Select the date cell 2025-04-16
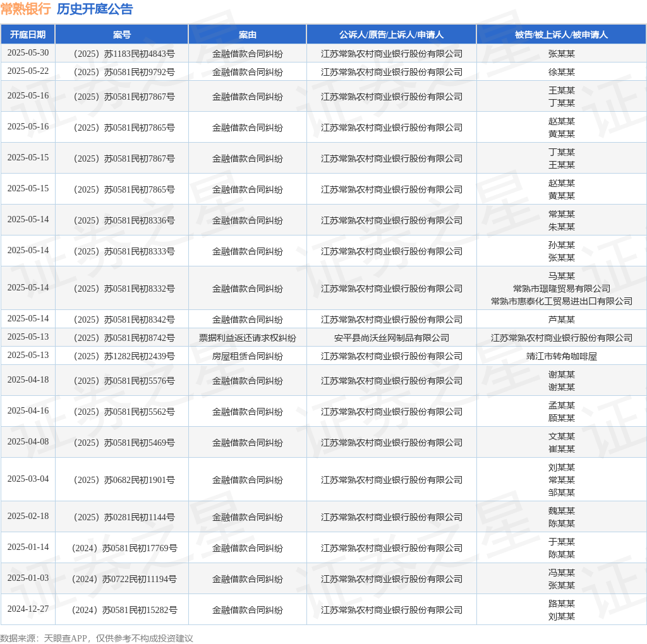Screen dimensions: 647x644 pyautogui.click(x=28, y=410)
